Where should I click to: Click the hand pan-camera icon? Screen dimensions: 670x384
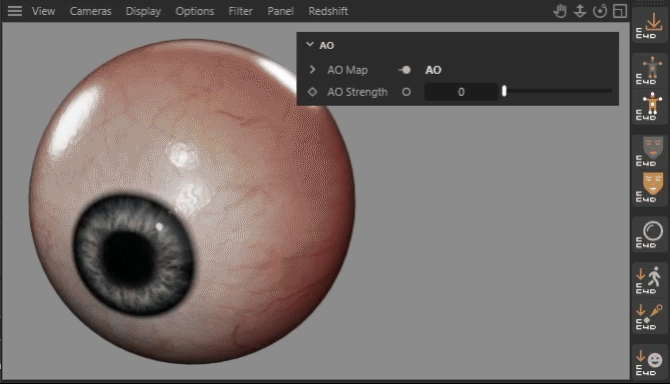(x=560, y=11)
